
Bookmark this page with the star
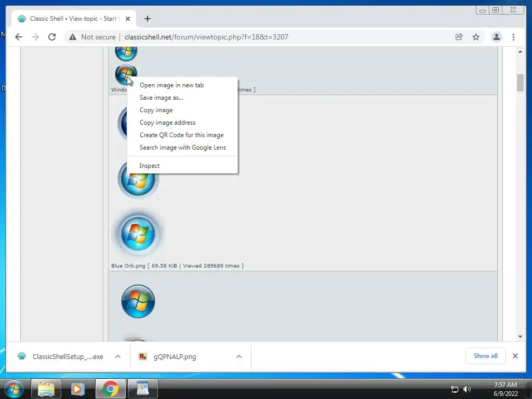476,37
